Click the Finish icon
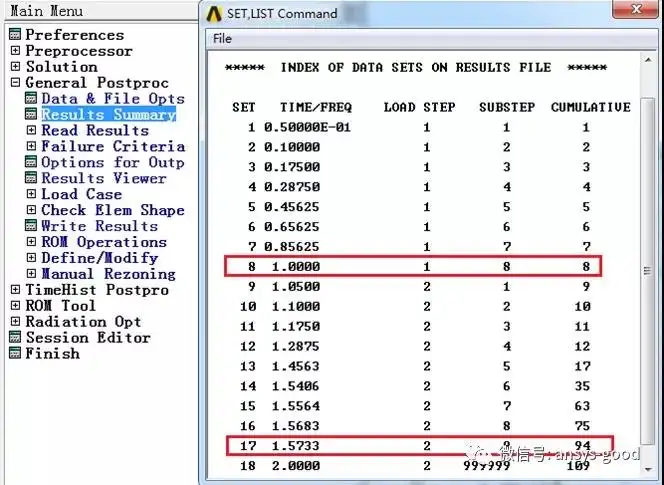The height and width of the screenshot is (485, 664). click(x=15, y=353)
